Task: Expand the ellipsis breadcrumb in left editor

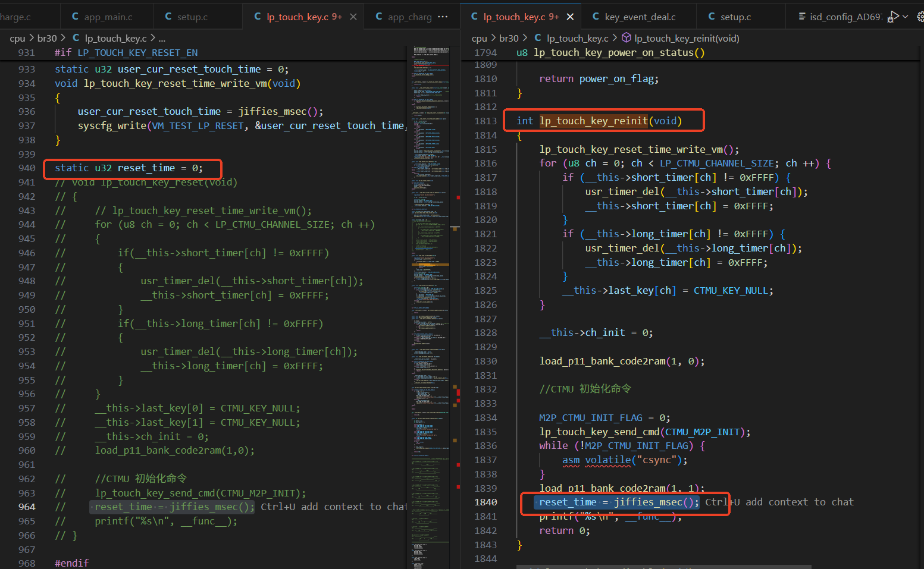Action: click(x=162, y=38)
